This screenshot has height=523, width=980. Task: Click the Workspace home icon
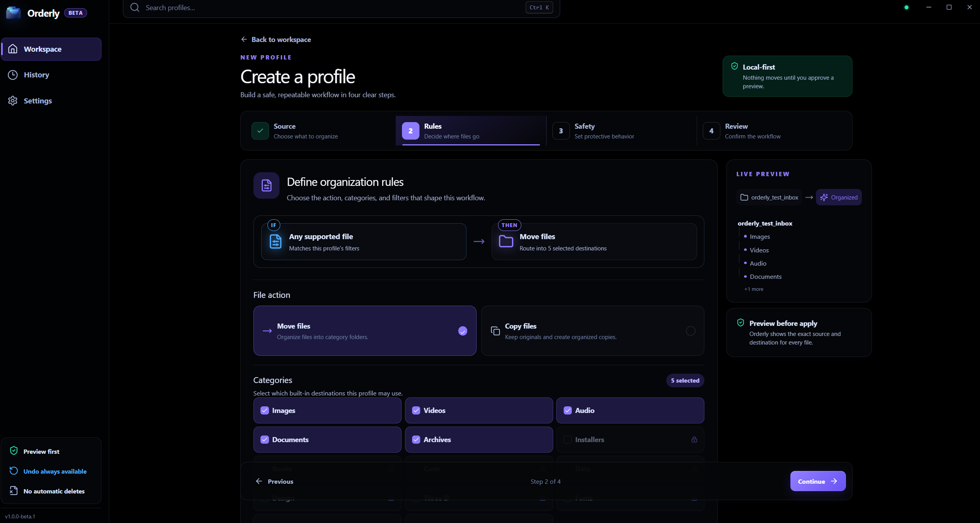pos(13,49)
